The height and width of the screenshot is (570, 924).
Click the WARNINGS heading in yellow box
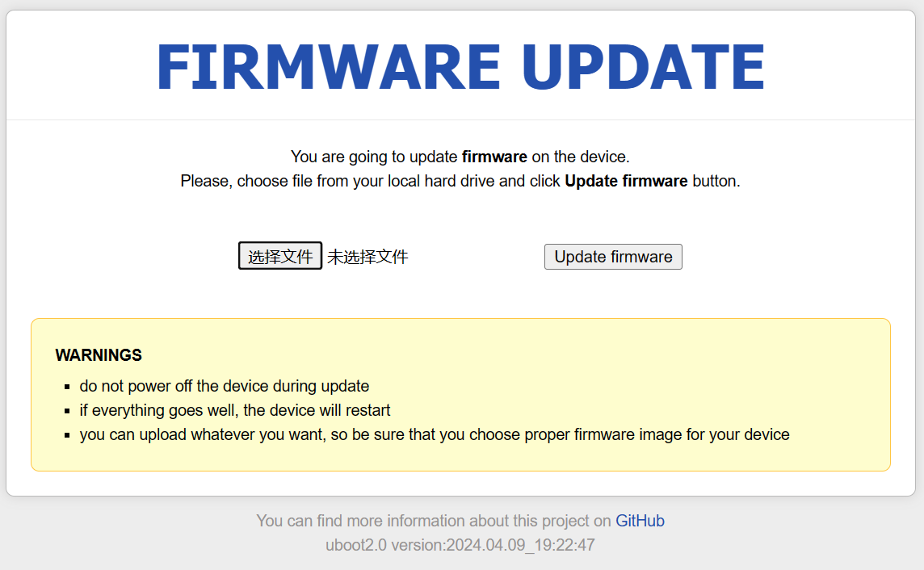[x=99, y=355]
